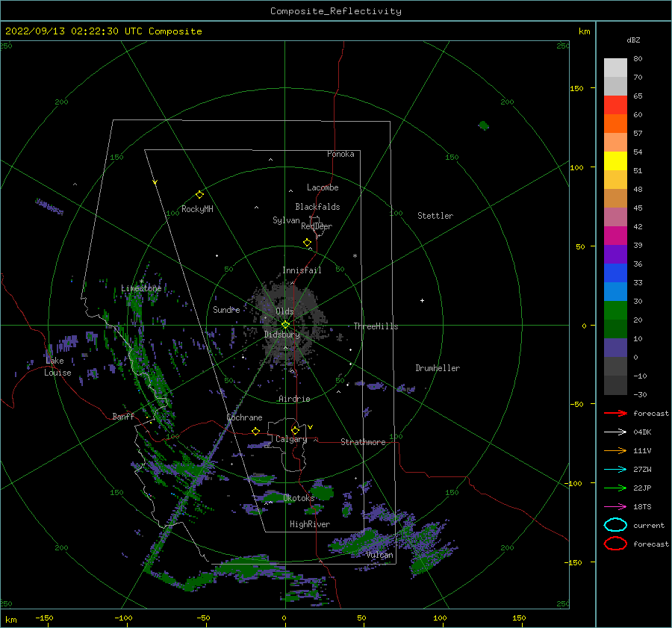Pick the bright yellow 51–54 dBZ swatch
This screenshot has height=628, width=672.
coord(615,161)
